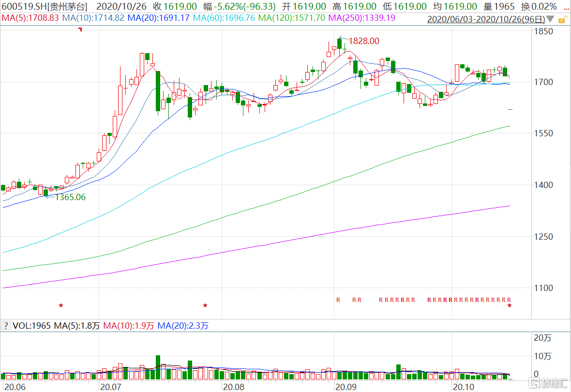
Task: Click the small red corner marker above June candles
Action: pyautogui.click(x=80, y=29)
